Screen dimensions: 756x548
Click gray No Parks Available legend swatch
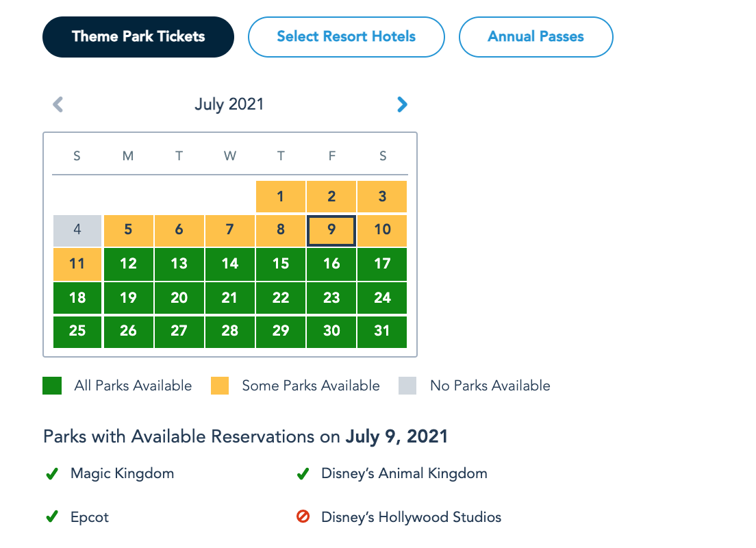click(407, 386)
